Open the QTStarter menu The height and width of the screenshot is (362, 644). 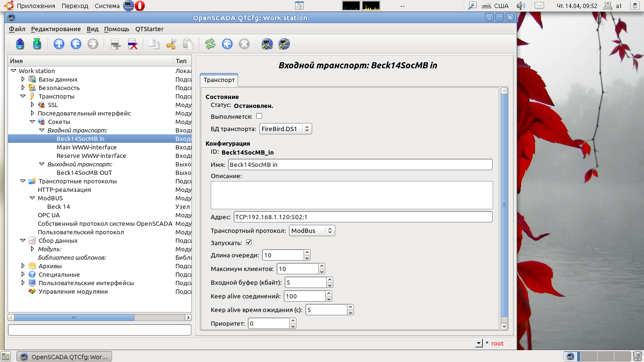(149, 29)
